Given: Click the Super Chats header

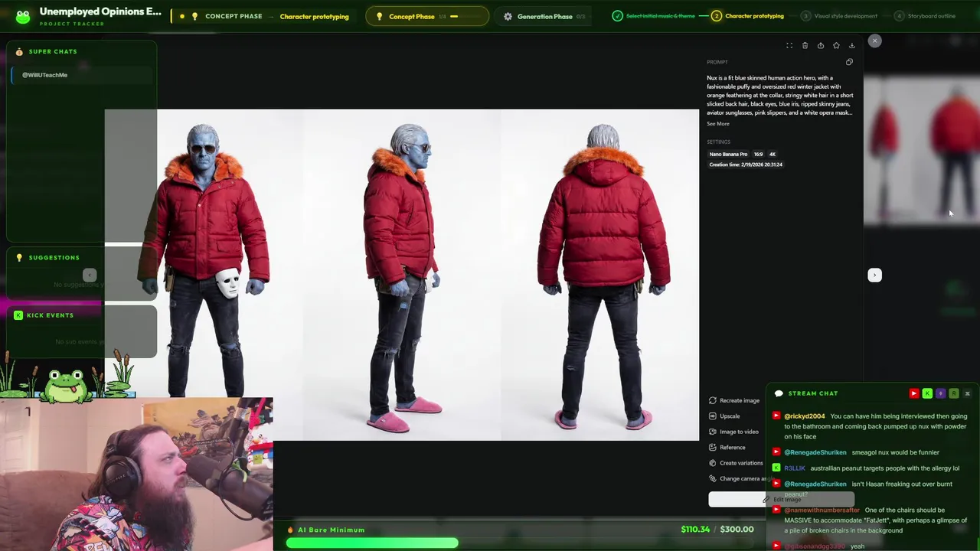Looking at the screenshot, I should [x=53, y=51].
